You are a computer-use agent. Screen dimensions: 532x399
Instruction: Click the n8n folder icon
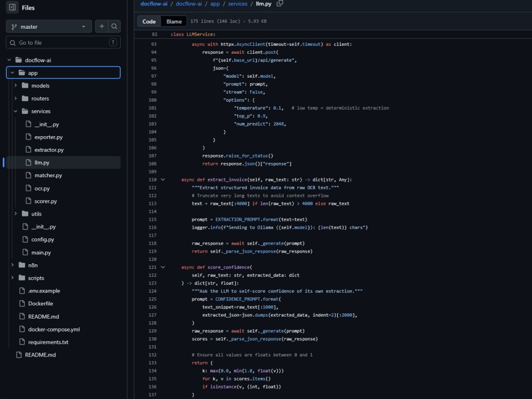tap(22, 265)
